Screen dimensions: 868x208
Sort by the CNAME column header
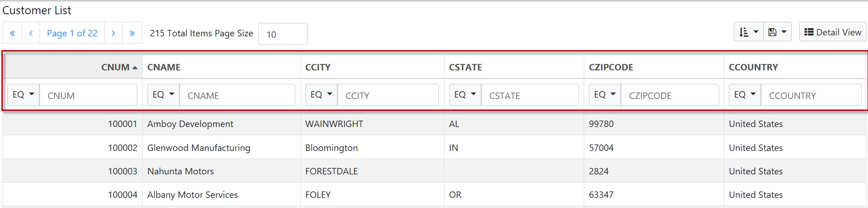coord(164,67)
